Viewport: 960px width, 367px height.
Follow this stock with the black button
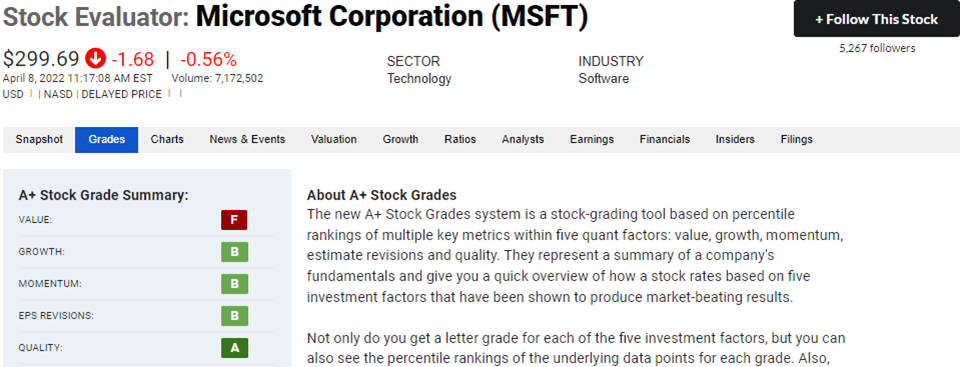coord(876,19)
